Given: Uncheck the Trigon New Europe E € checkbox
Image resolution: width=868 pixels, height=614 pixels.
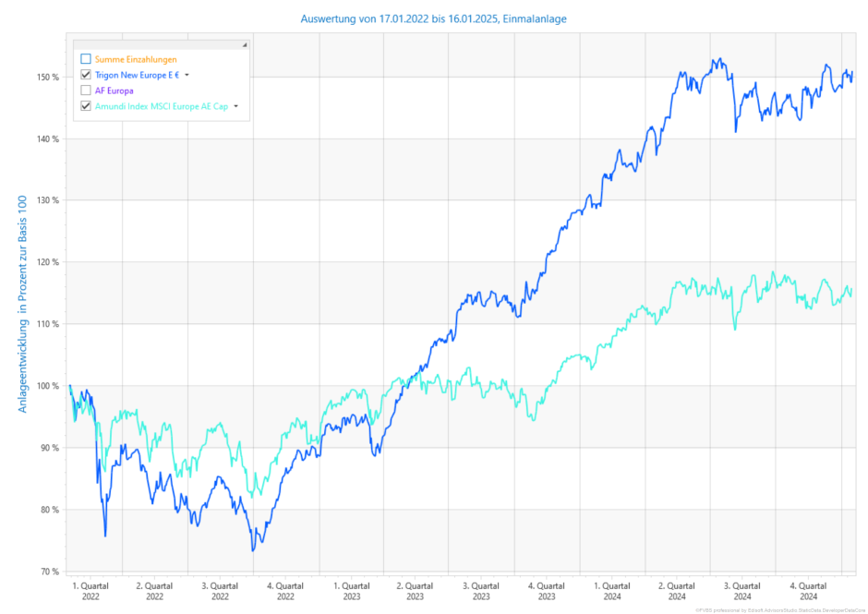Looking at the screenshot, I should 86,75.
